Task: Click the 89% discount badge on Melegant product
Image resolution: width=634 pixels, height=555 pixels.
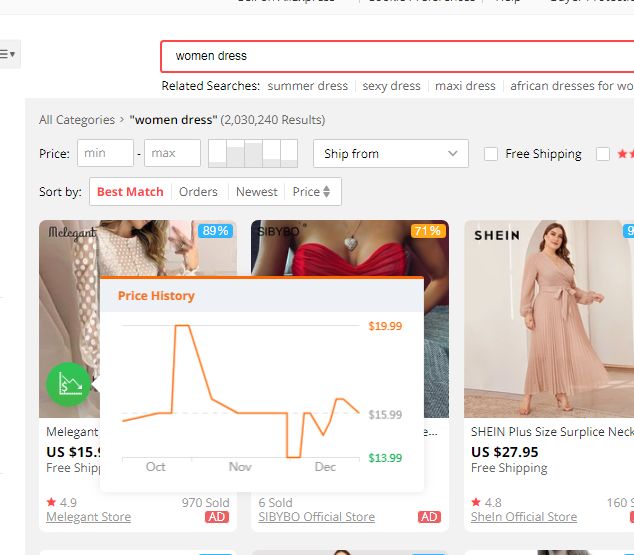Action: pyautogui.click(x=215, y=231)
